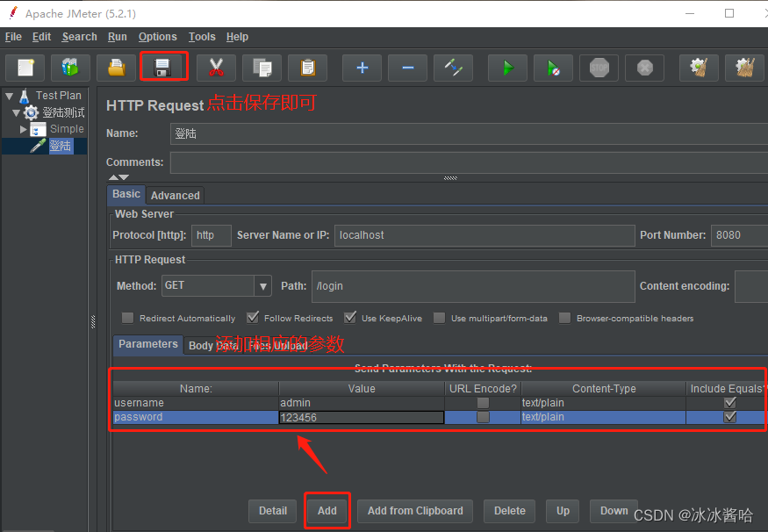Toggle Use multipart/form-data checkbox
Image resolution: width=768 pixels, height=532 pixels.
click(440, 318)
